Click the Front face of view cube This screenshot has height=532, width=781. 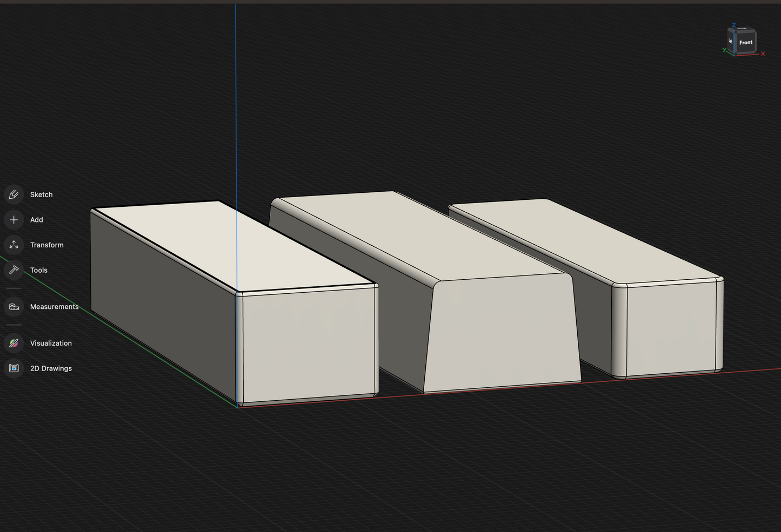point(746,43)
